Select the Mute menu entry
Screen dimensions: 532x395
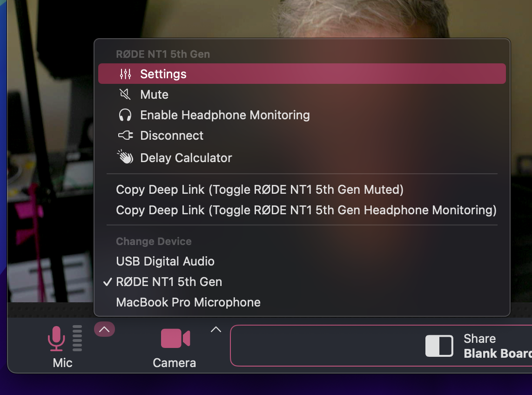[x=302, y=95]
